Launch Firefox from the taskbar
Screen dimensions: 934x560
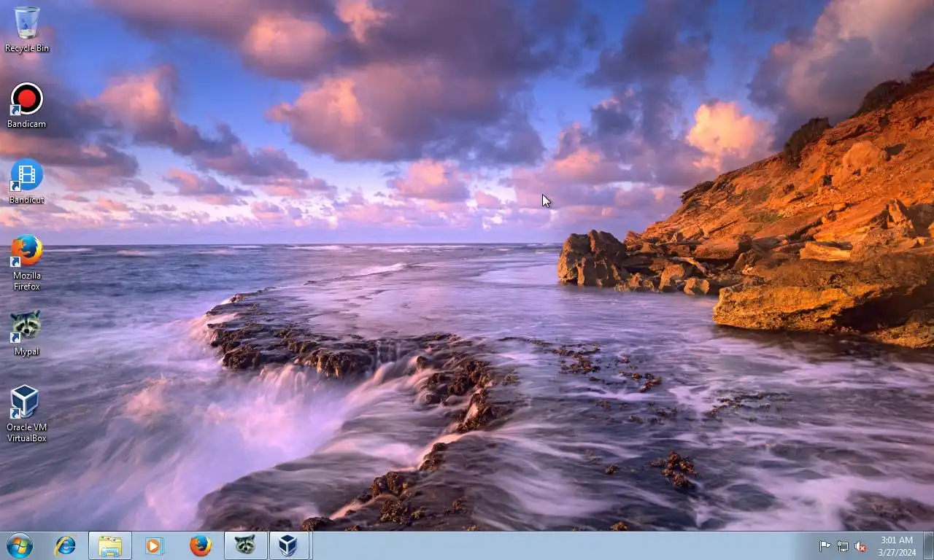[x=200, y=545]
